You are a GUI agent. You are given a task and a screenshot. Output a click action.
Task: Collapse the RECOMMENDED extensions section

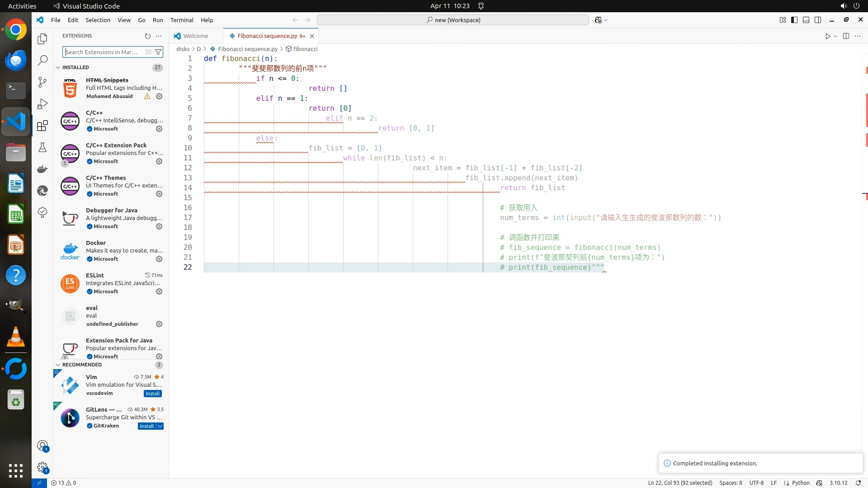click(x=58, y=365)
